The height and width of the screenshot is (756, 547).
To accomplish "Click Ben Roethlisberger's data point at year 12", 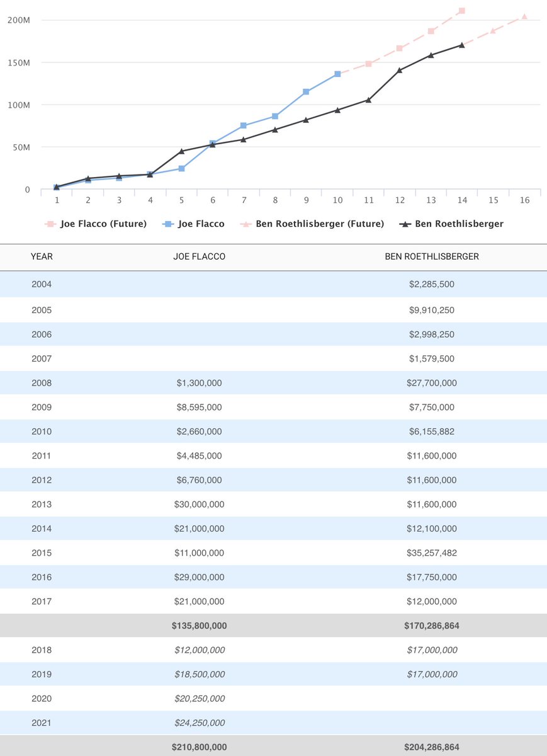I will (400, 70).
